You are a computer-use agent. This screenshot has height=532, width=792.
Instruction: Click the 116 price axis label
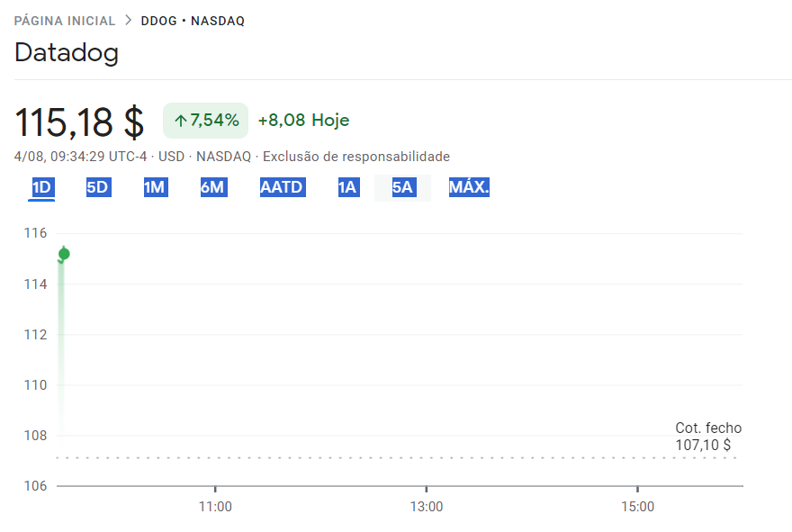(35, 233)
